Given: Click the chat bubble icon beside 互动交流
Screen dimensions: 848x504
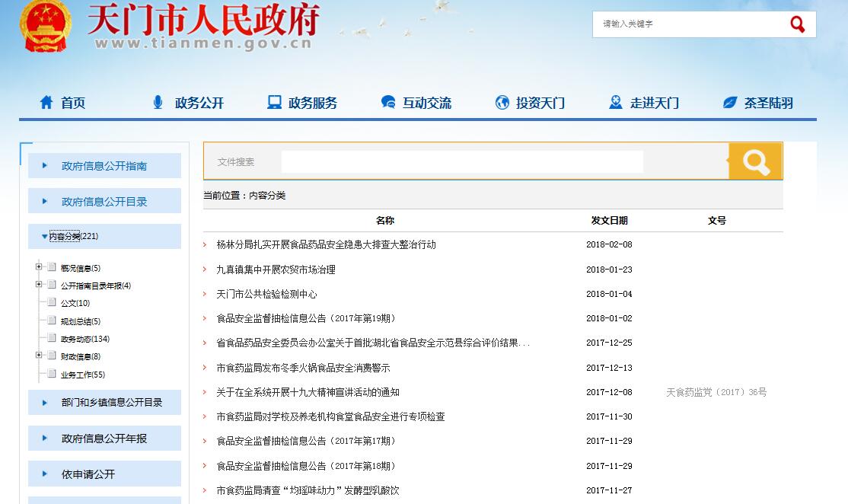Looking at the screenshot, I should (388, 102).
